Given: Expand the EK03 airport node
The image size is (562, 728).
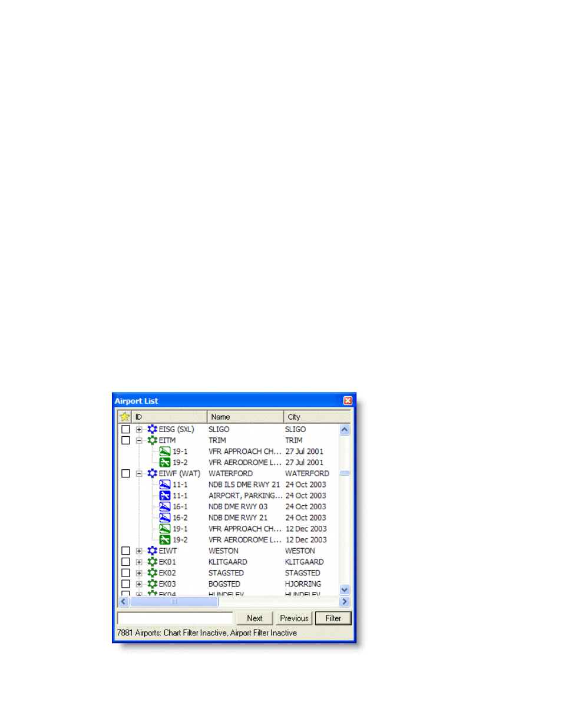Looking at the screenshot, I should coord(139,584).
